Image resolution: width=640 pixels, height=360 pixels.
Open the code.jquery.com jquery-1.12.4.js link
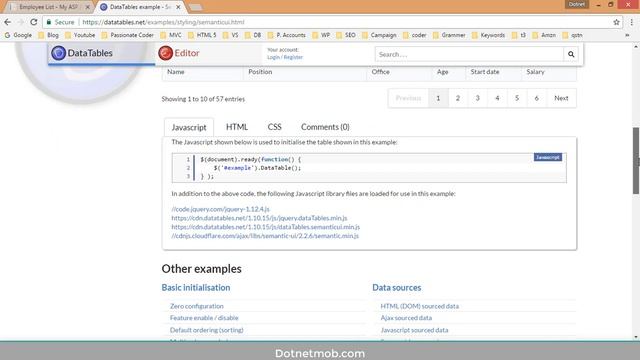(x=220, y=209)
